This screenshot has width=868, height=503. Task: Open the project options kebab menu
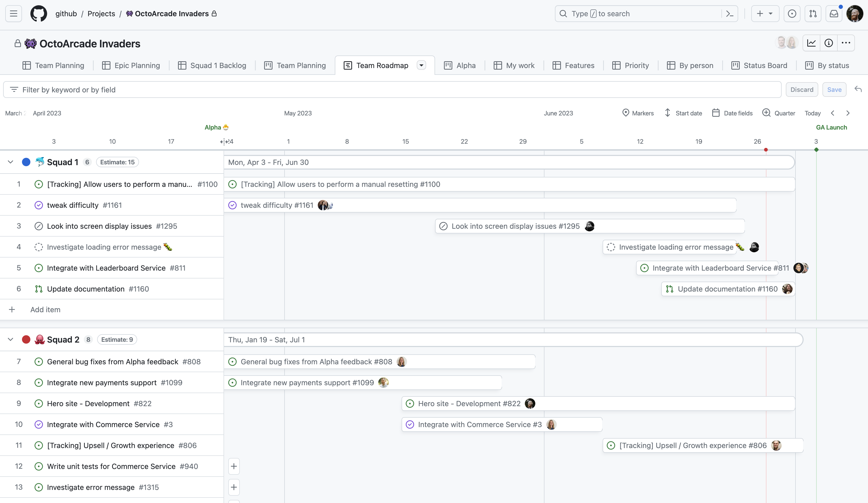pyautogui.click(x=846, y=43)
